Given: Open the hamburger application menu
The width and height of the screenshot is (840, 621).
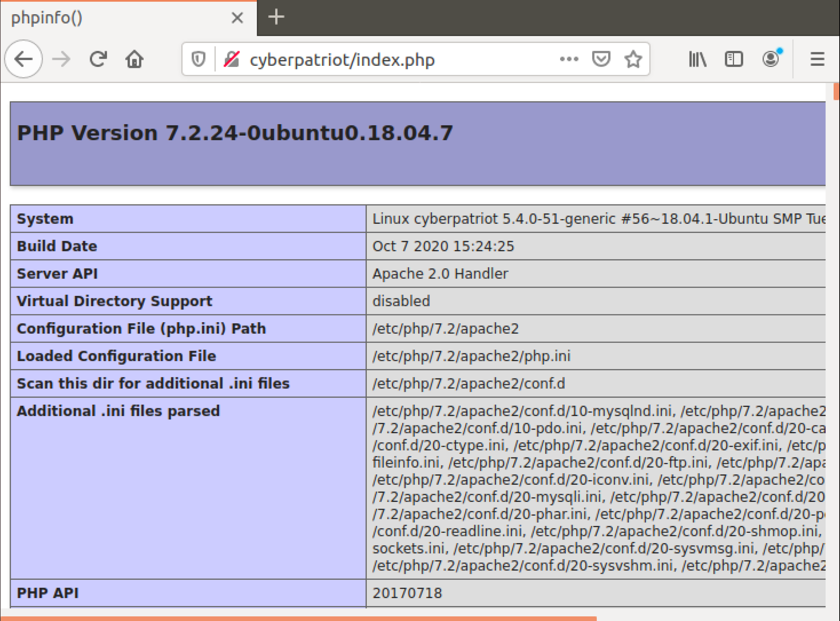Looking at the screenshot, I should (x=817, y=59).
